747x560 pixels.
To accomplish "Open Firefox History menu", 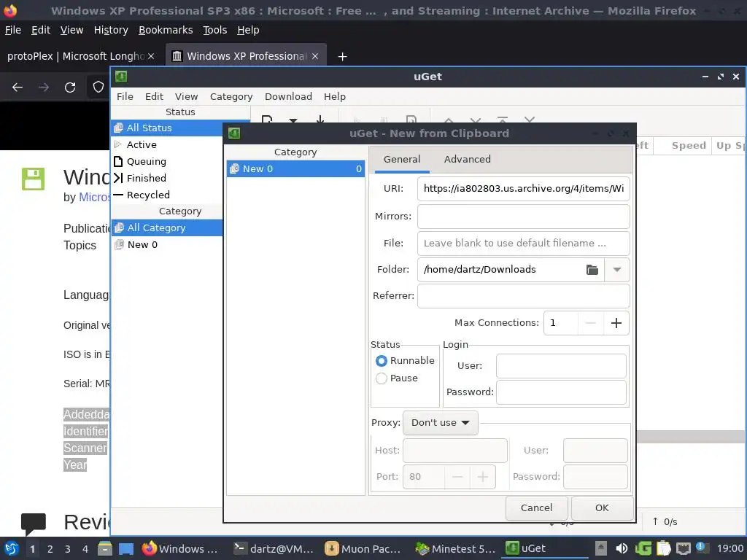I will coord(111,30).
